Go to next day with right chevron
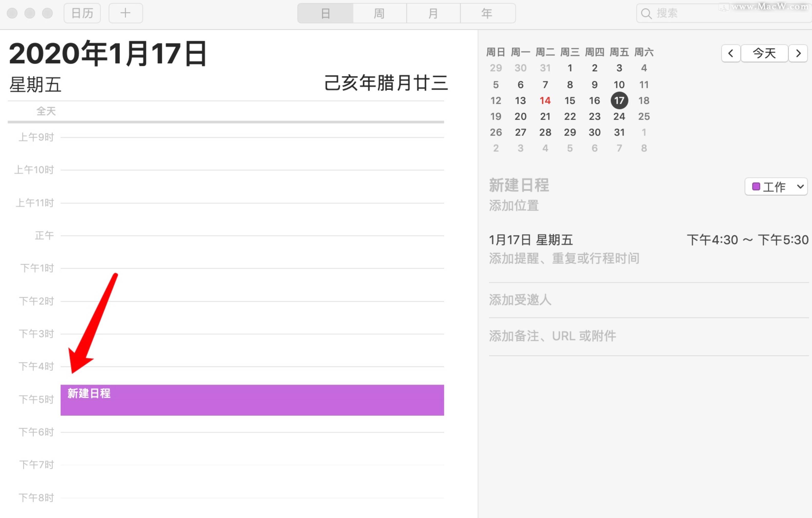 (798, 53)
